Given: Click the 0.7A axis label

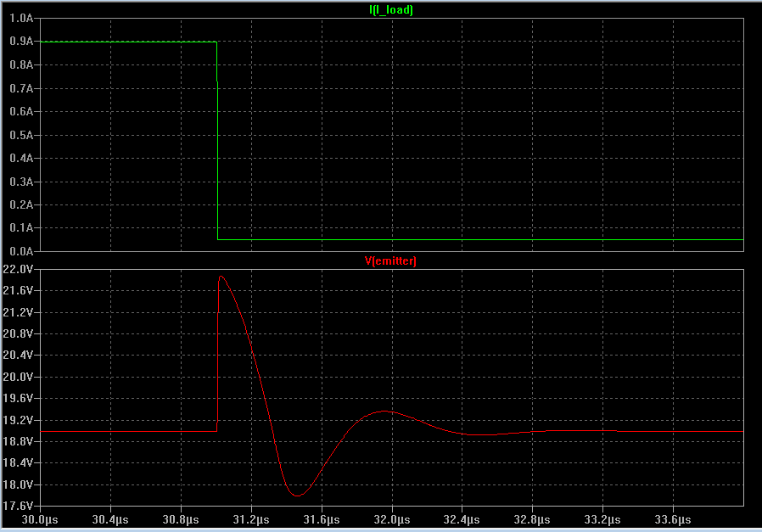Looking at the screenshot, I should pyautogui.click(x=21, y=88).
